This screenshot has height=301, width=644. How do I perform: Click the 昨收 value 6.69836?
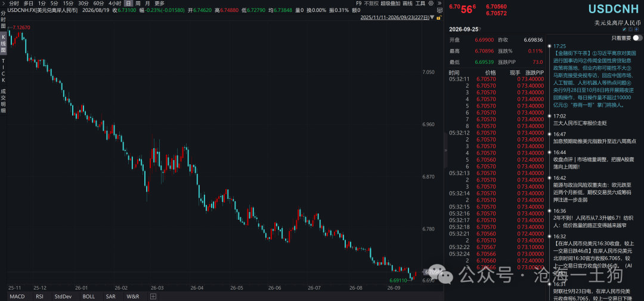(x=533, y=40)
